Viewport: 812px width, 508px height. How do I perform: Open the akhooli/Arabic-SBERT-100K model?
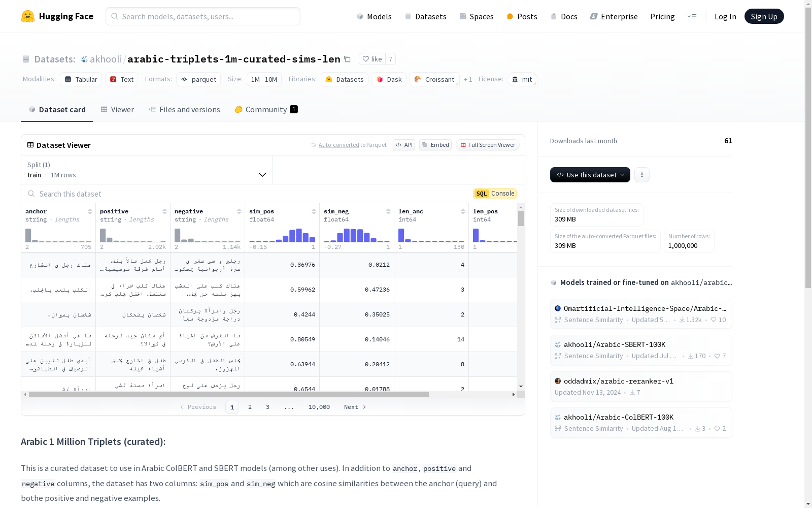(641, 350)
